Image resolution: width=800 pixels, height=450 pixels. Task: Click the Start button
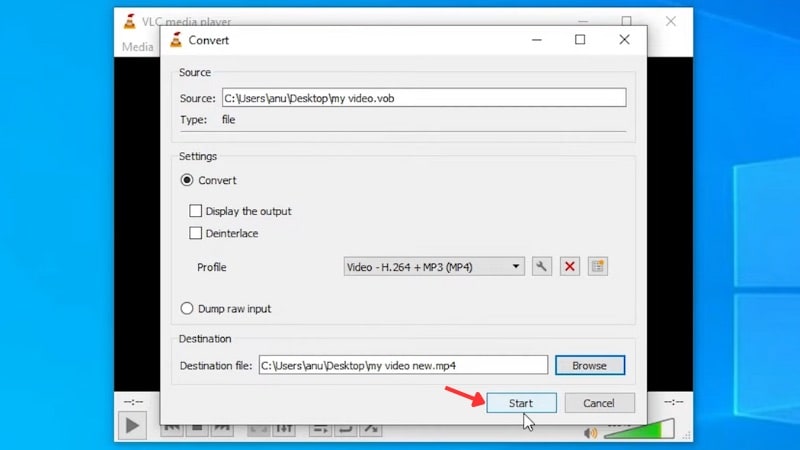click(521, 403)
